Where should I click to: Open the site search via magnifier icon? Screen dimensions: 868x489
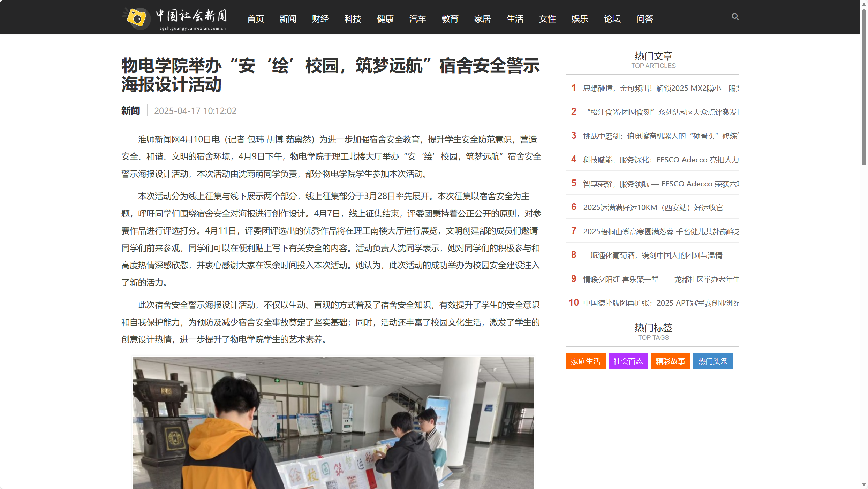734,16
